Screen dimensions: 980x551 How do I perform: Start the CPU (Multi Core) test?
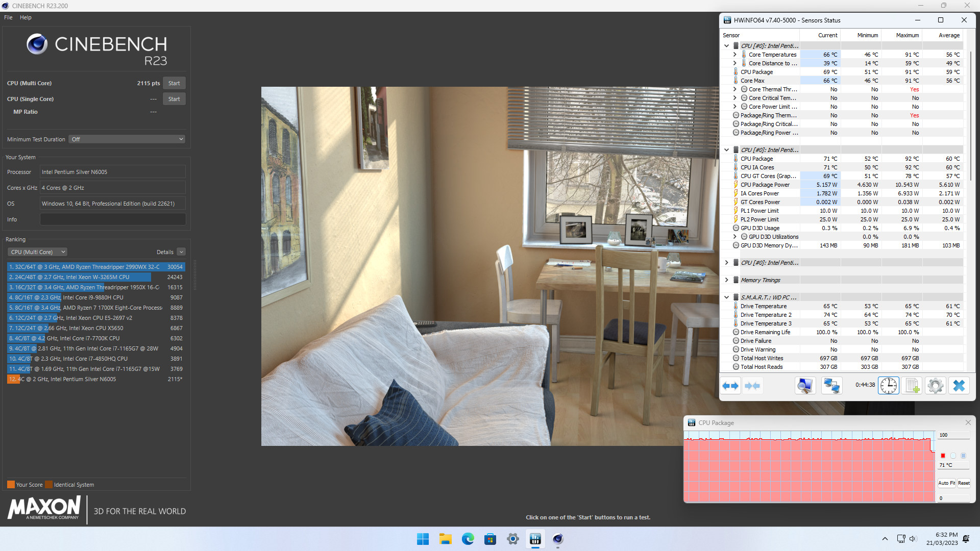174,83
